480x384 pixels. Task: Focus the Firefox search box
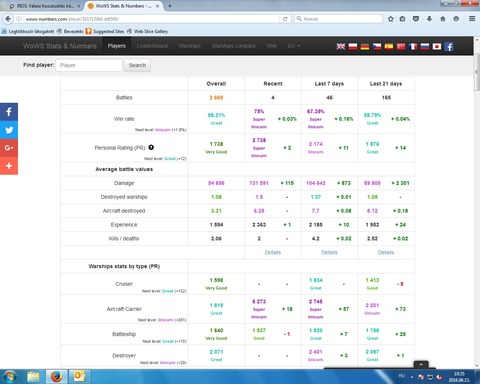coord(338,19)
